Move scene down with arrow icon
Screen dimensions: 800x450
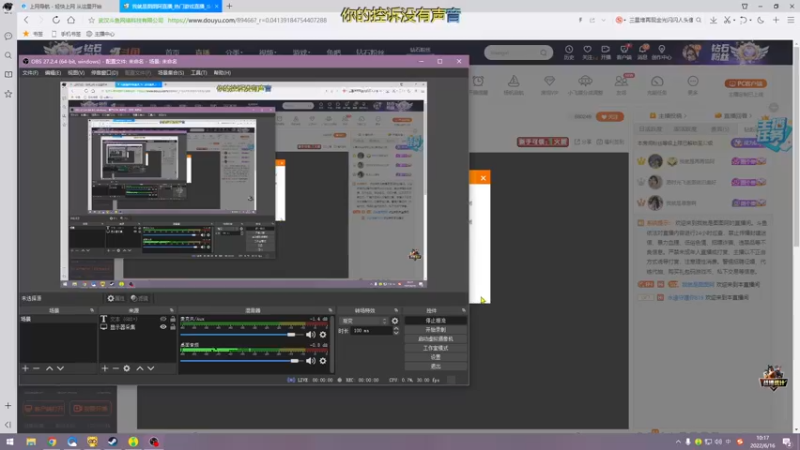(x=60, y=368)
